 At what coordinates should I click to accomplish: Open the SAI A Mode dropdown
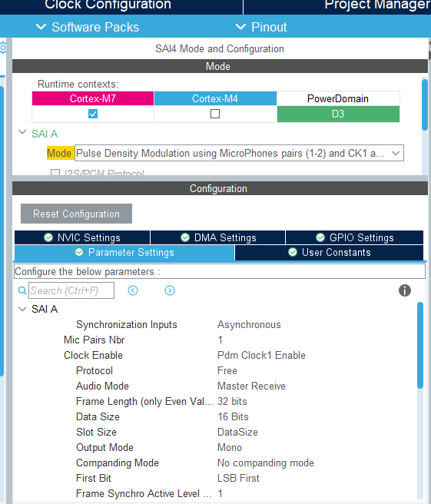(x=239, y=153)
